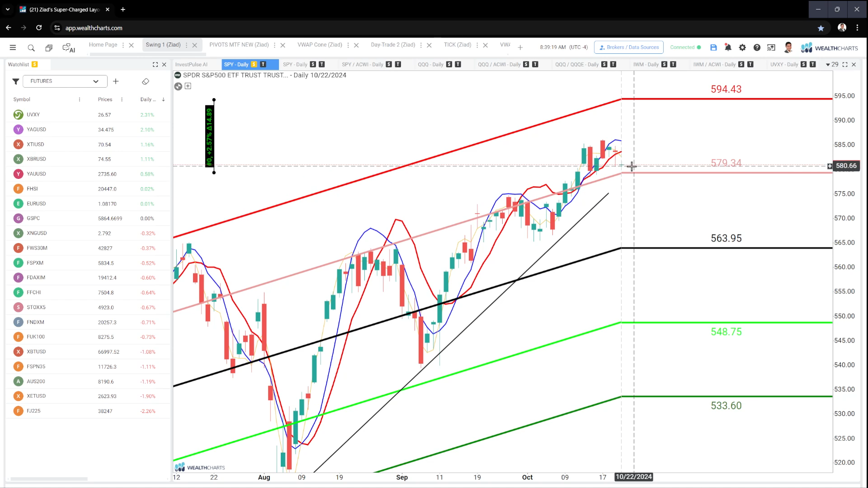Image resolution: width=868 pixels, height=488 pixels.
Task: Click the 594.43 red channel level label
Action: point(726,89)
